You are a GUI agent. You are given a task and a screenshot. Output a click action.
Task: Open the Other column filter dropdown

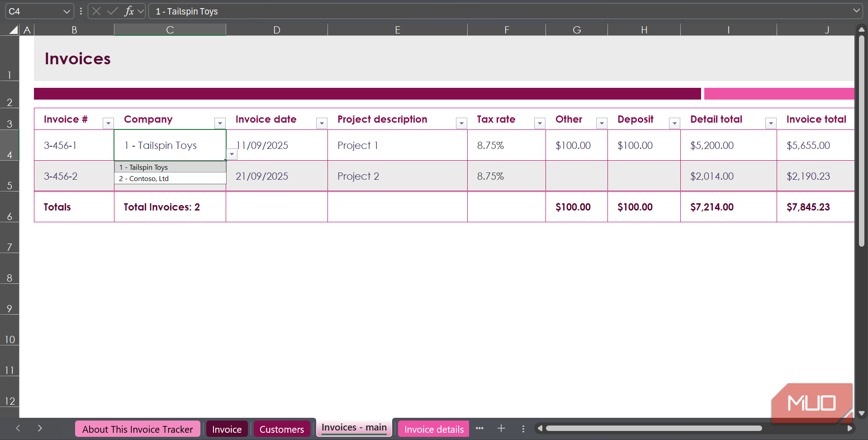(602, 123)
